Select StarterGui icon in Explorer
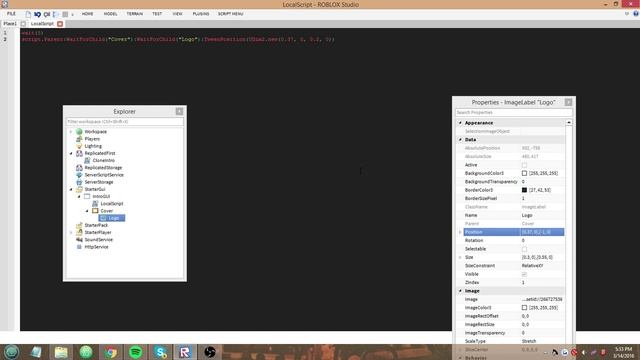The image size is (640, 360). tap(79, 189)
